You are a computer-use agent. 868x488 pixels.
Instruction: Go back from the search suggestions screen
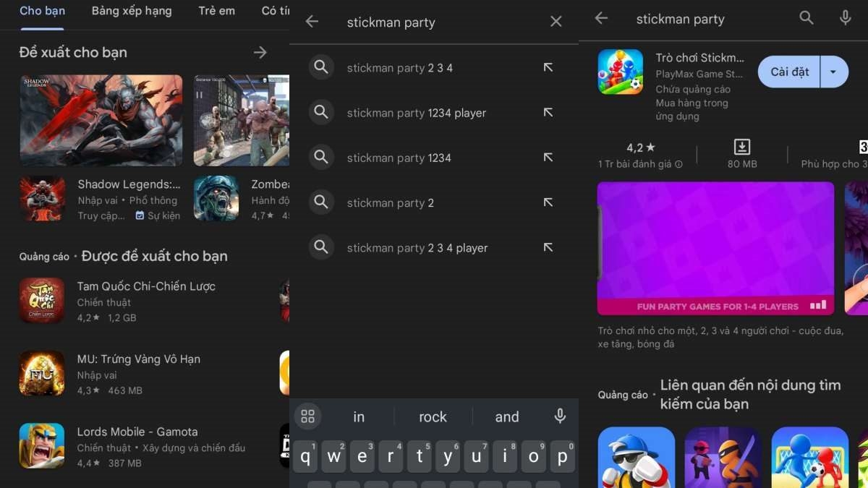coord(312,22)
